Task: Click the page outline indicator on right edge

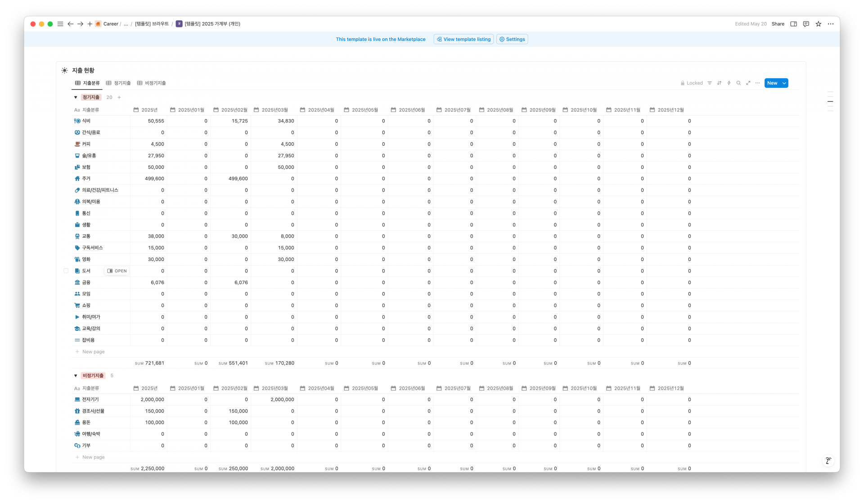Action: coord(830,101)
